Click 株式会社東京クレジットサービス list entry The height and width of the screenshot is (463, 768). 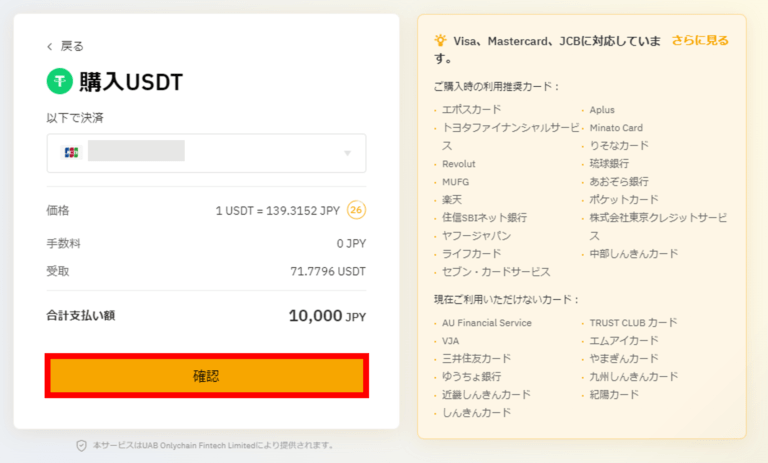click(x=658, y=226)
